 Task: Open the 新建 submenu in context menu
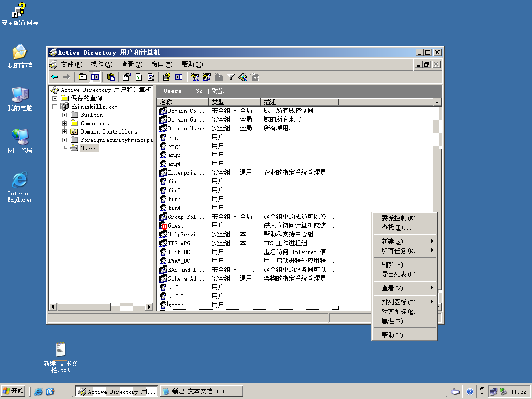(404, 241)
